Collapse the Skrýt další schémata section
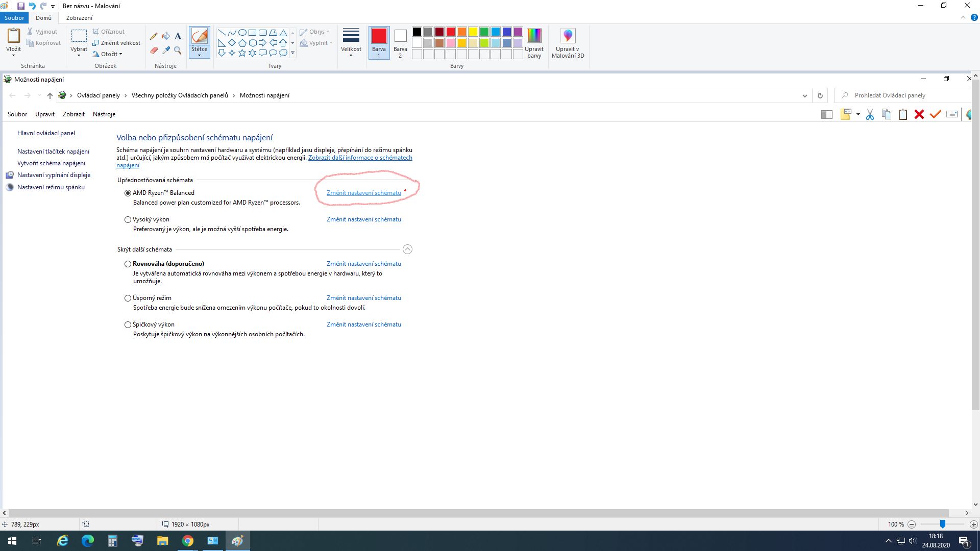The height and width of the screenshot is (551, 980). (x=407, y=249)
